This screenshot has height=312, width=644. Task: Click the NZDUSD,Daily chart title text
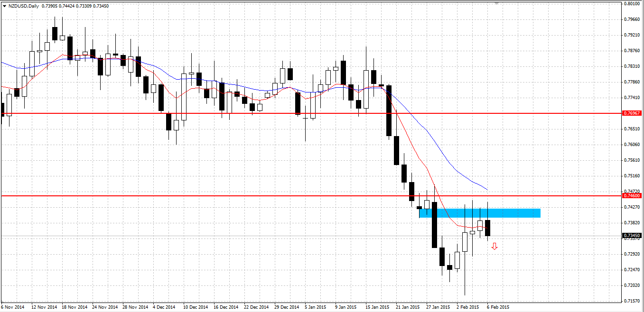[x=24, y=5]
